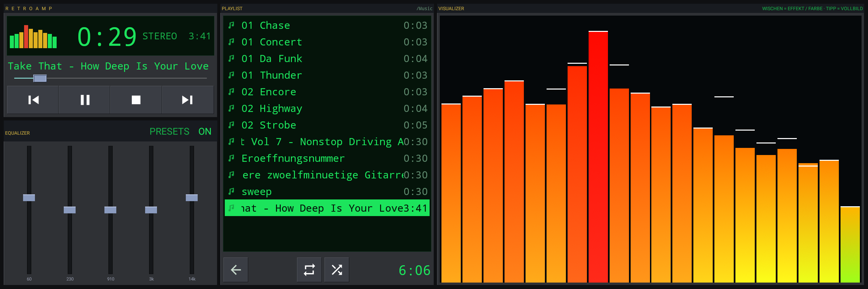Click the 14k equalizer slider handle
Viewport: 868px width, 289px height.
pos(192,198)
